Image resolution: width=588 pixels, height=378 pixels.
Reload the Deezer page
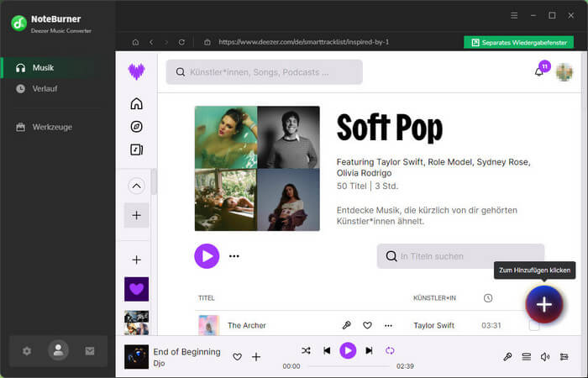point(181,42)
